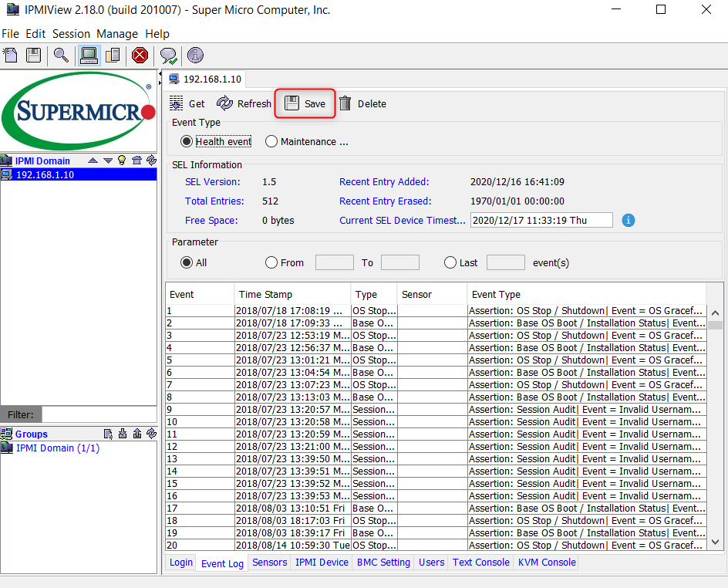The width and height of the screenshot is (728, 588).
Task: Click the down triangle in IPMI Domain header
Action: [107, 161]
